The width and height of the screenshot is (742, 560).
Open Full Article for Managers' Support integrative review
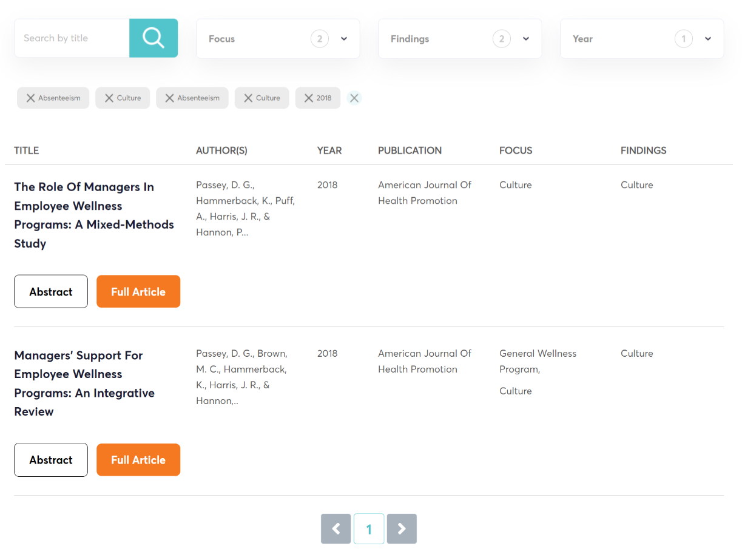[138, 460]
